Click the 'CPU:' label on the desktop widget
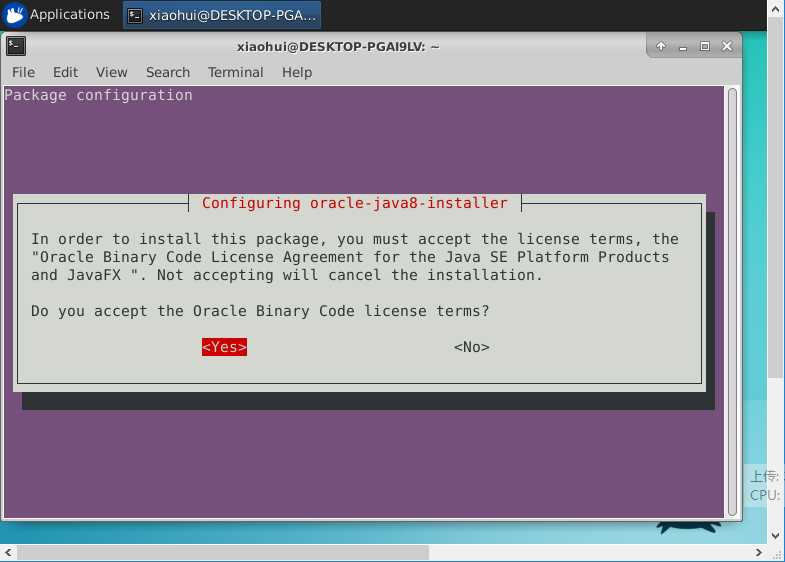 pyautogui.click(x=764, y=495)
